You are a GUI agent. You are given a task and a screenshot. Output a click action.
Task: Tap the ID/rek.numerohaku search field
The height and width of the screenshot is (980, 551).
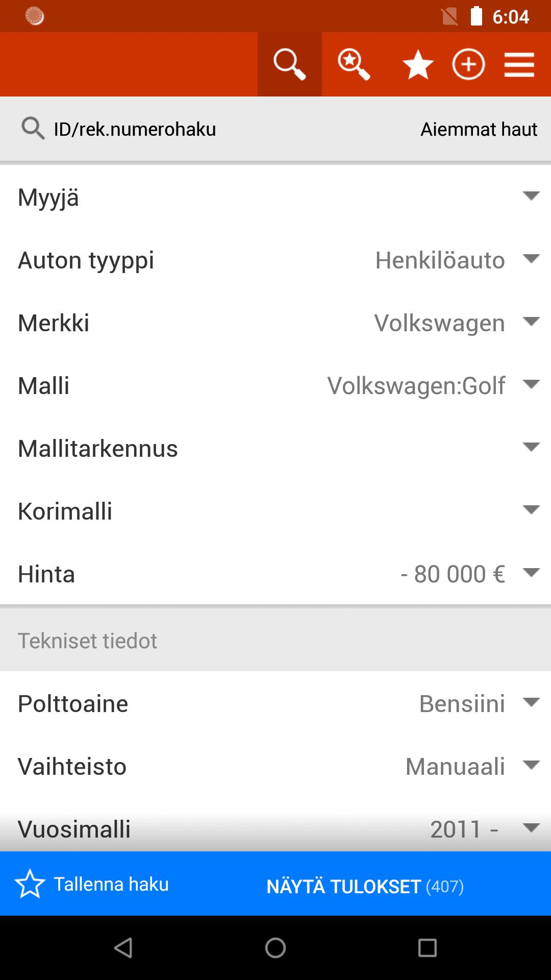pyautogui.click(x=135, y=129)
